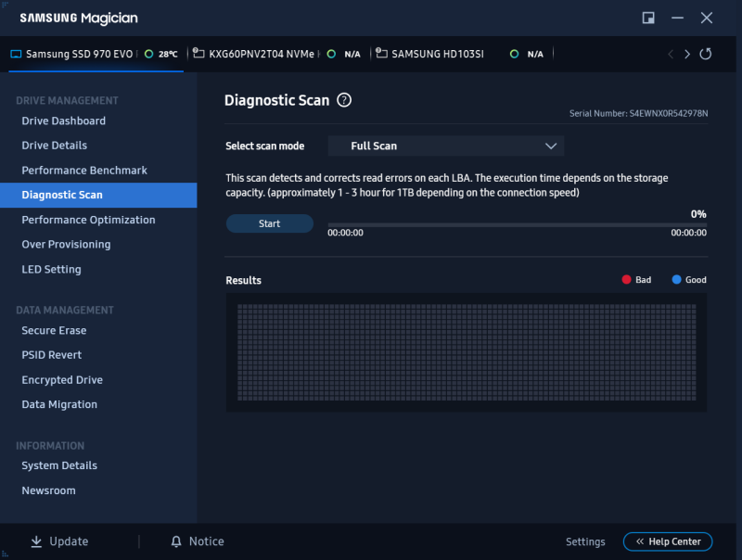The image size is (742, 560).
Task: Click the SAMSUNG HD103SI drive icon
Action: coord(381,54)
